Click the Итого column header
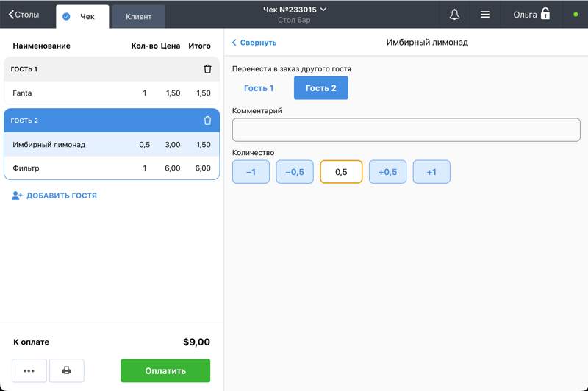Viewport: 588px width, 391px height. (x=199, y=46)
